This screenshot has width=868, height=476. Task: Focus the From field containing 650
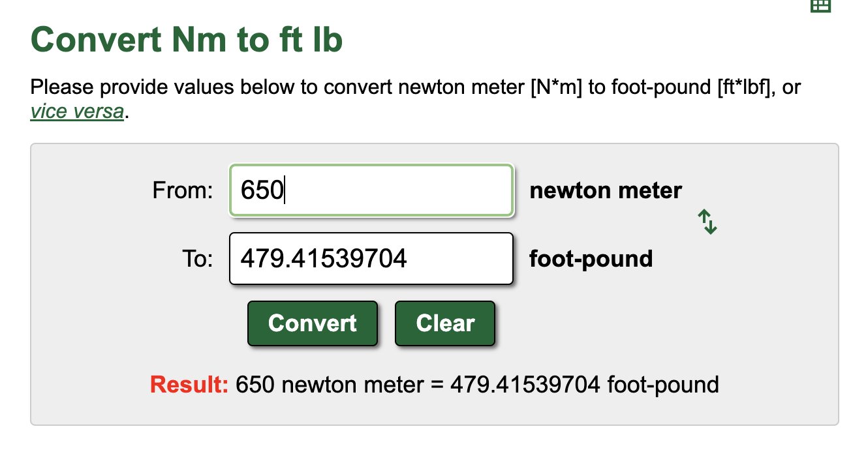tap(371, 190)
